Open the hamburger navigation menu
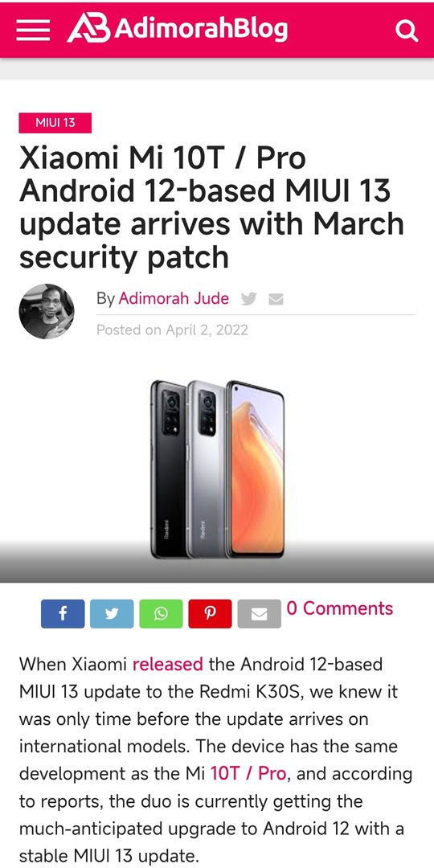This screenshot has height=868, width=434. pos(33,30)
